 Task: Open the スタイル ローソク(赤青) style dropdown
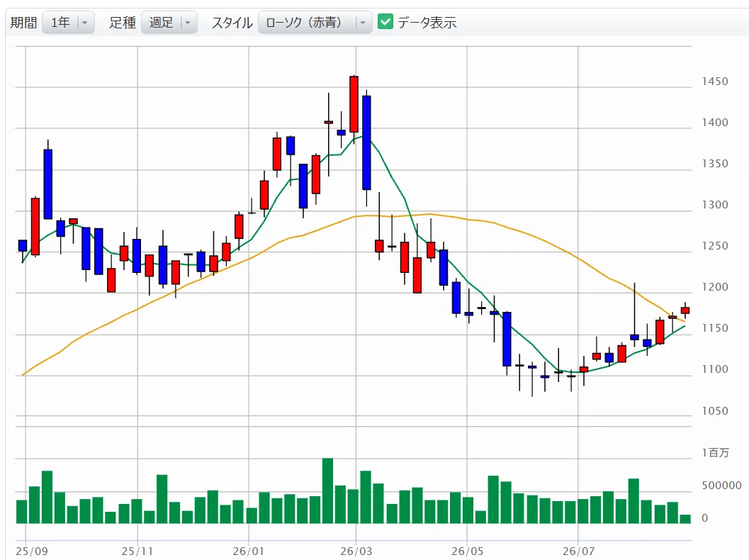(x=315, y=23)
